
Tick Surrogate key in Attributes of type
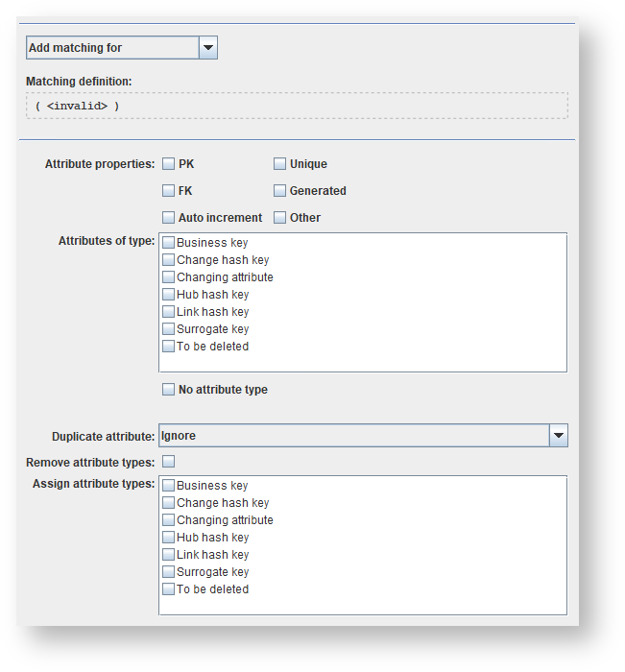coord(169,329)
